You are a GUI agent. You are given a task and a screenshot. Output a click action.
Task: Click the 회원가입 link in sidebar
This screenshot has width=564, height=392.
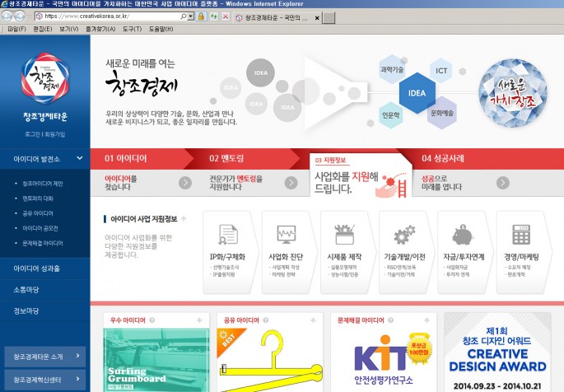tap(55, 132)
